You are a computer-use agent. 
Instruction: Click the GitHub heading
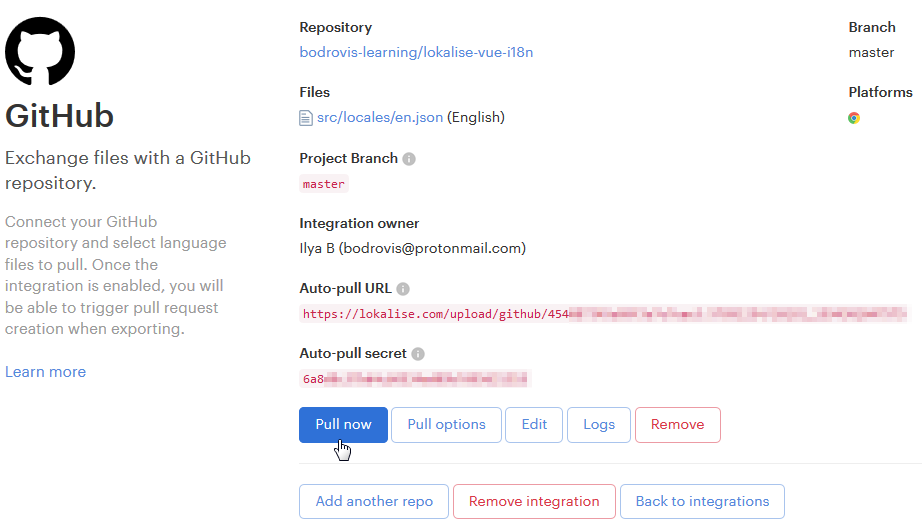click(x=59, y=116)
